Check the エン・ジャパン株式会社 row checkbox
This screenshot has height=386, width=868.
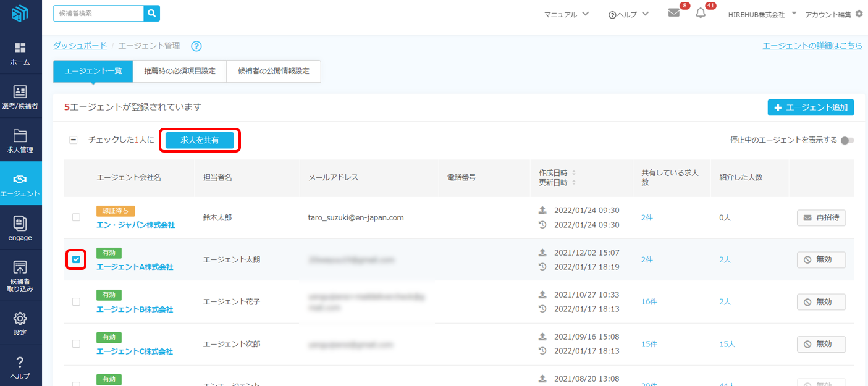coord(76,217)
